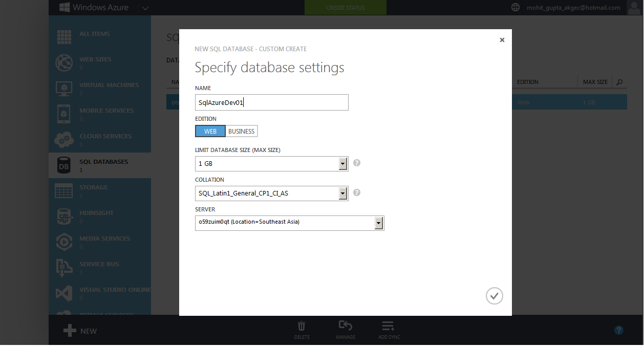Screen dimensions: 644x346
Task: Select the BUSINESS edition option
Action: click(x=242, y=131)
